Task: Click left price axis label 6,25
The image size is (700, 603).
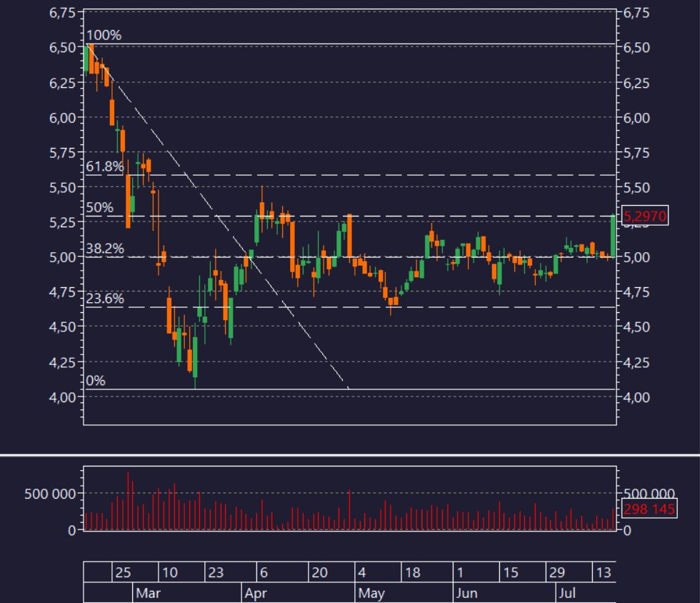Action: tap(63, 83)
